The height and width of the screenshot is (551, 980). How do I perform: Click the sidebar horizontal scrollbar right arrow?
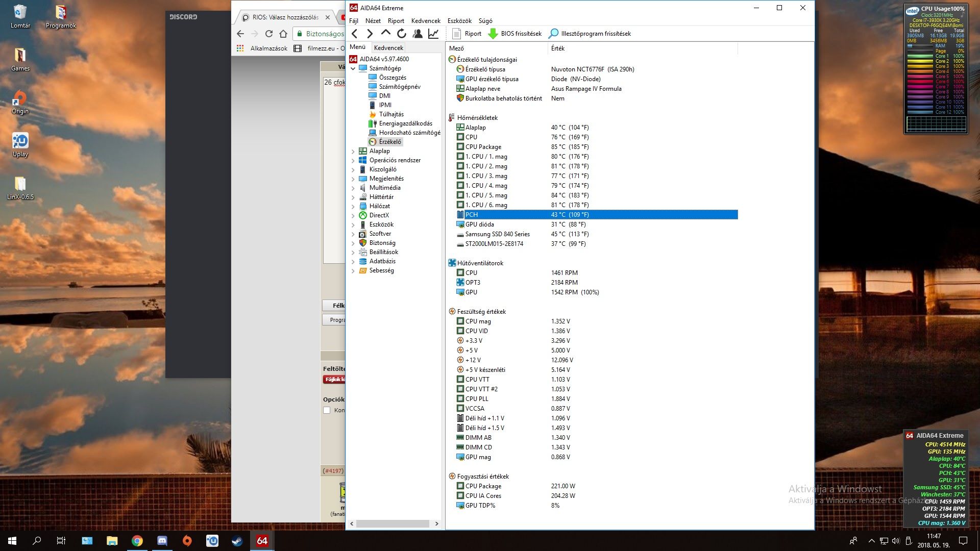pos(436,524)
